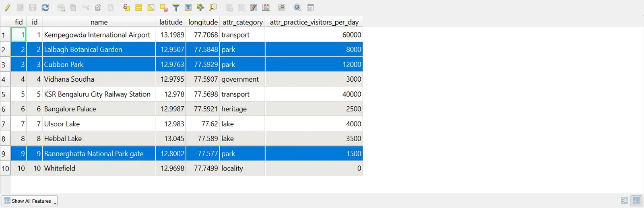Sort by the fid column header
The image size is (644, 208).
[19, 22]
